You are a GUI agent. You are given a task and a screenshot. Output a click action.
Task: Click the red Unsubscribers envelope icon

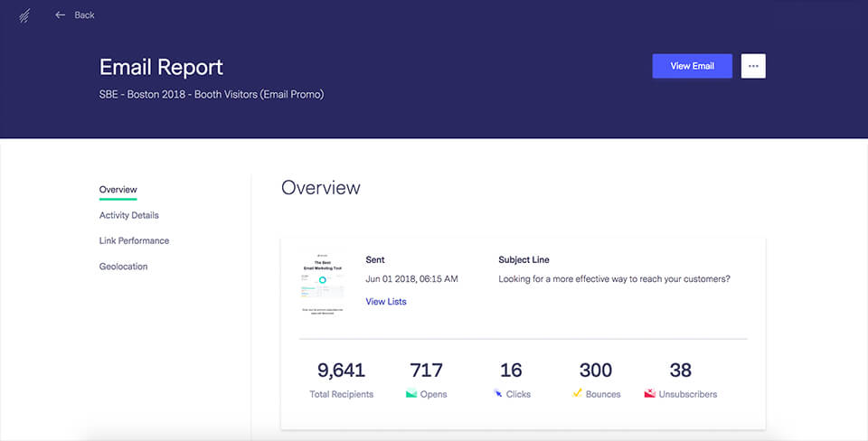pos(649,394)
